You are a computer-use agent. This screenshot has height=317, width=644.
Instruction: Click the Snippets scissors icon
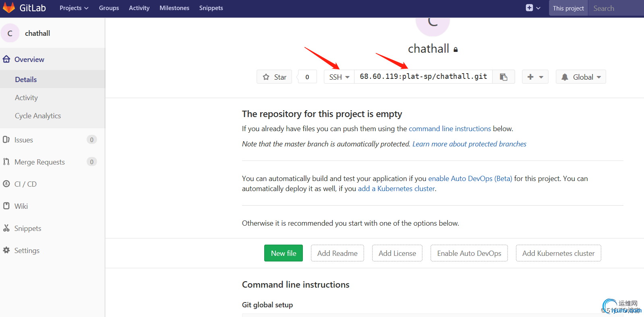(6, 228)
